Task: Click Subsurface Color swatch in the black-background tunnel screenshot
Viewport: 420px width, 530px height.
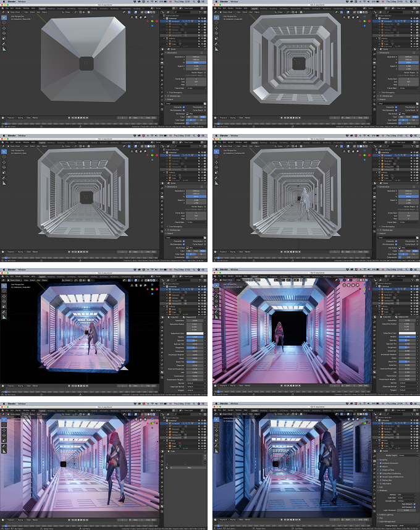Action: click(x=195, y=334)
